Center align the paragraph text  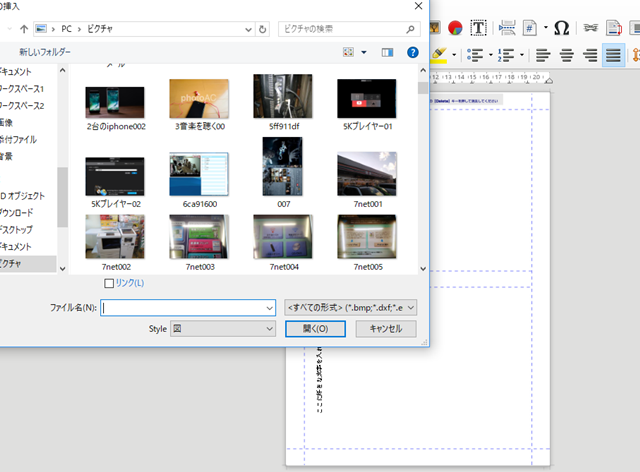point(567,55)
